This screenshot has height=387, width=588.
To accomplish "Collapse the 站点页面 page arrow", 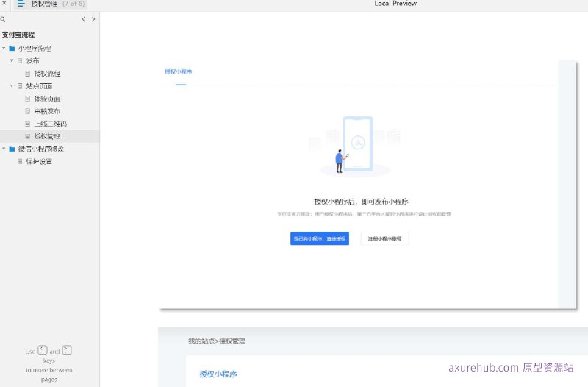I will coord(12,86).
